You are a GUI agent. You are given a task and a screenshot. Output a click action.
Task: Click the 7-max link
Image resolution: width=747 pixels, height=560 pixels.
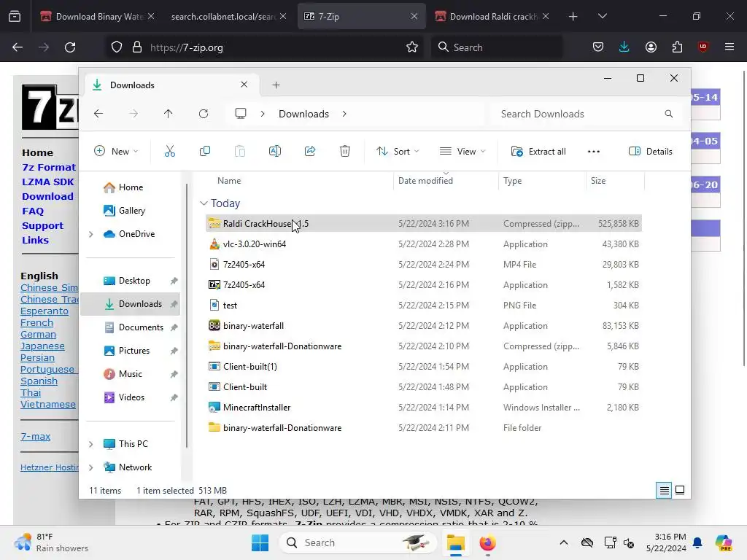pos(35,436)
